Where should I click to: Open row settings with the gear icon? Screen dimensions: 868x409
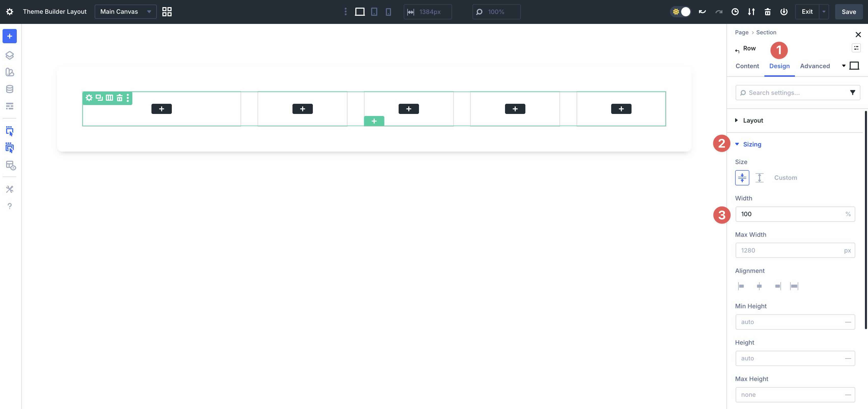[x=89, y=98]
